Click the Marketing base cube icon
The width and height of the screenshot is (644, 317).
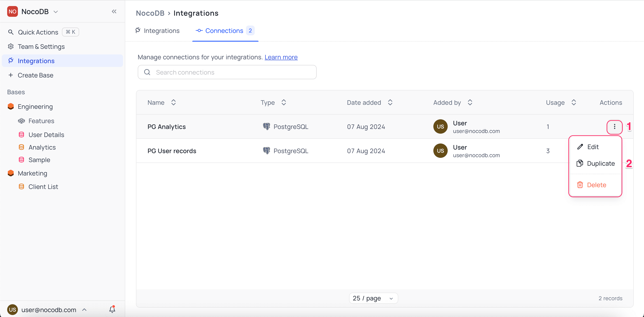click(x=11, y=173)
